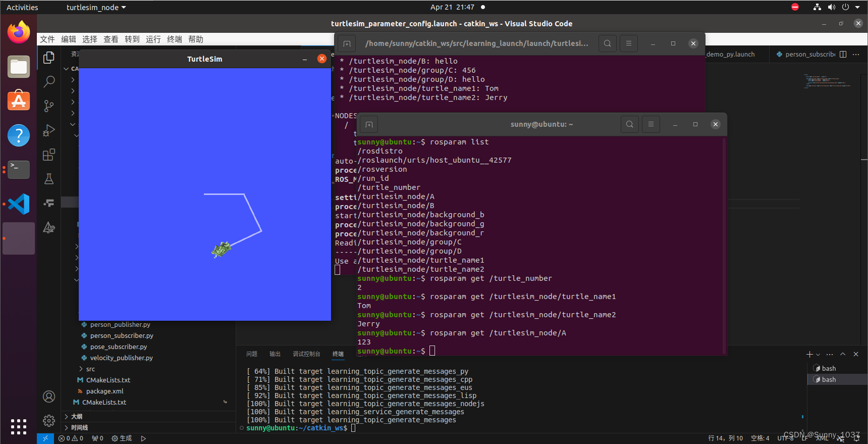The height and width of the screenshot is (444, 868).
Task: Select the second bash terminal entry
Action: point(837,379)
